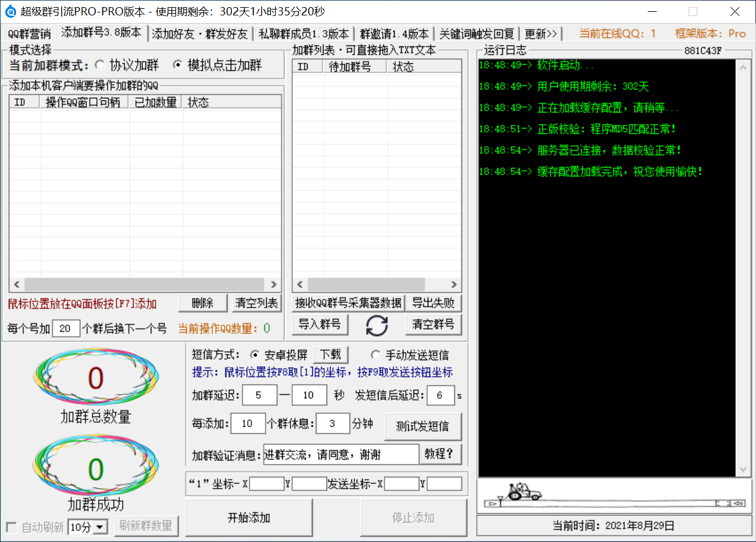Select the 协议加群 mode radio button

coord(99,64)
